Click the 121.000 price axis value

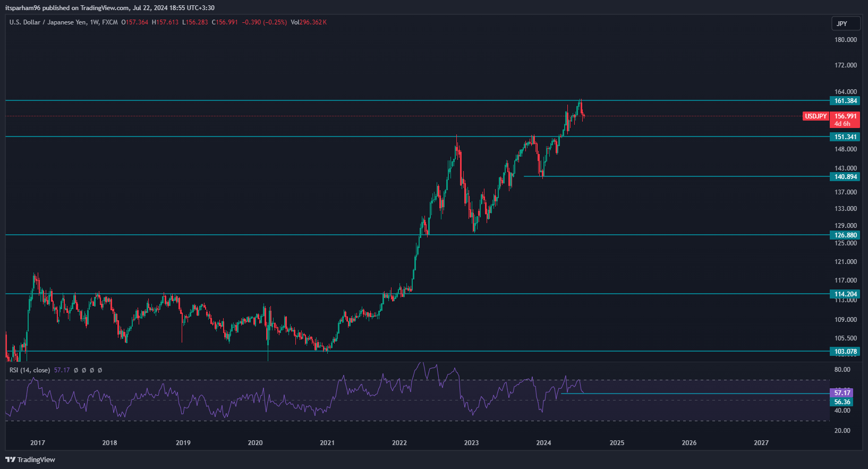846,262
